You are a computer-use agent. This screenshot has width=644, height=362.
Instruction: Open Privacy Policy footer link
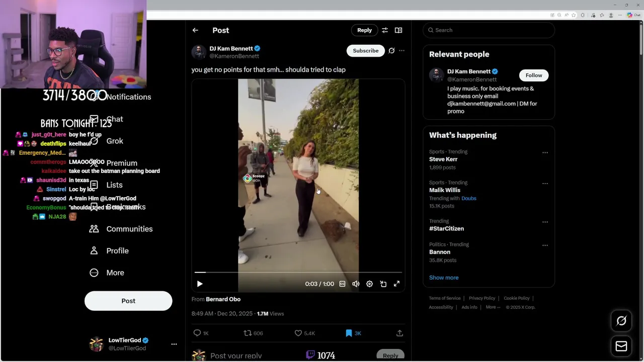482,298
